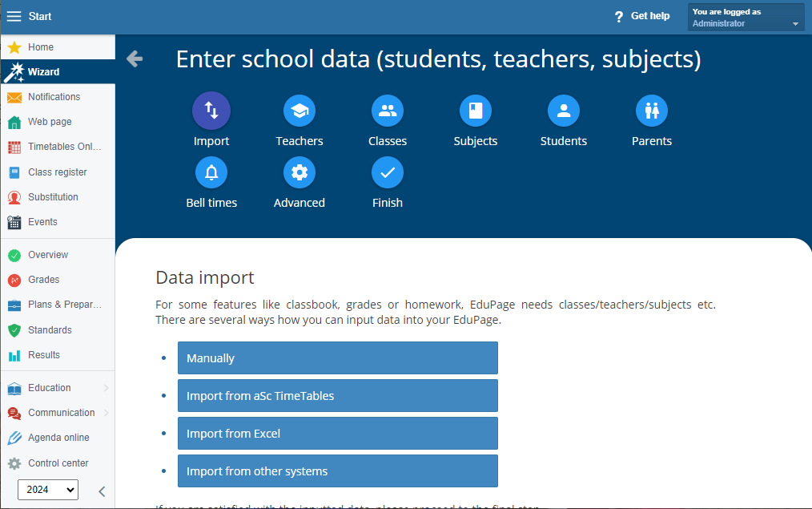Click the Data import heading text
The height and width of the screenshot is (509, 812).
coord(204,278)
